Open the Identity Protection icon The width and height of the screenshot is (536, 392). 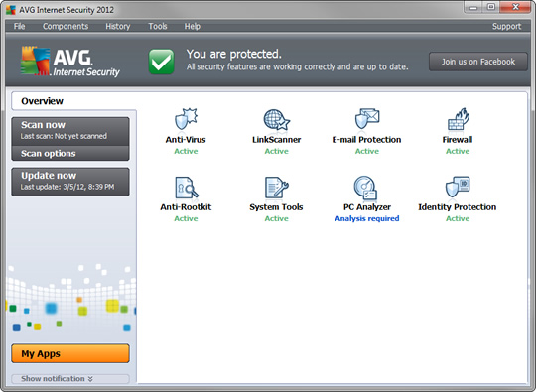(458, 187)
